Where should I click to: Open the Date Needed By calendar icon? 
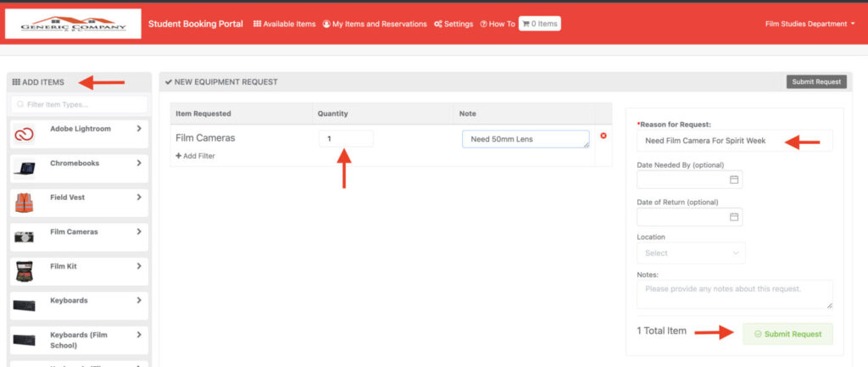(x=734, y=180)
